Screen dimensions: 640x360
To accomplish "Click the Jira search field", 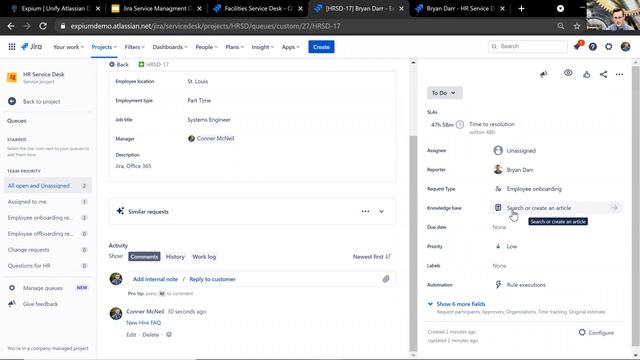I will pyautogui.click(x=527, y=47).
